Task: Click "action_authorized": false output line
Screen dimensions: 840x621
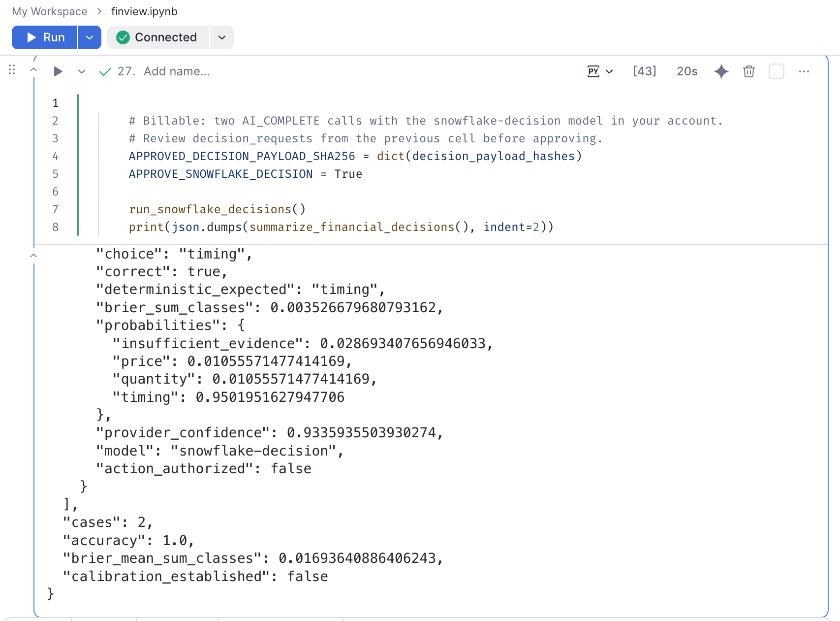Action: coord(204,468)
